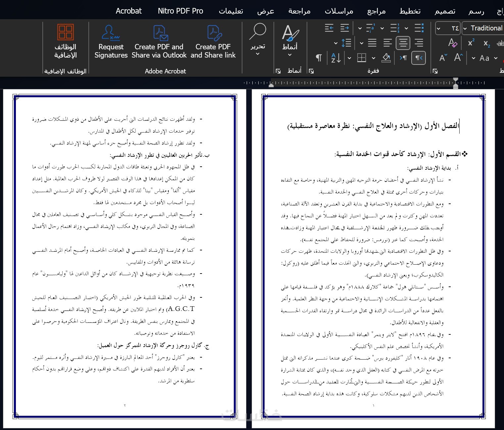Expand the borders options dropdown arrow
Viewport: 504px width, 430px height.
click(349, 58)
